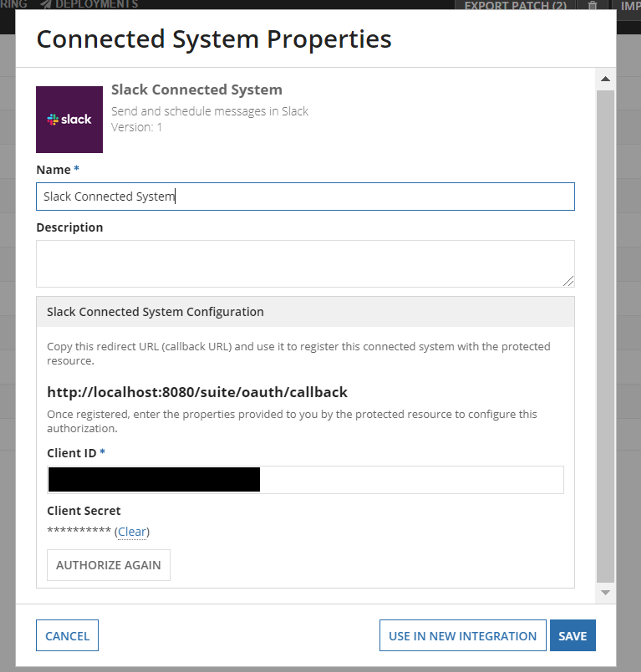This screenshot has height=672, width=641.
Task: Click the Description resize handle
Action: click(x=569, y=281)
